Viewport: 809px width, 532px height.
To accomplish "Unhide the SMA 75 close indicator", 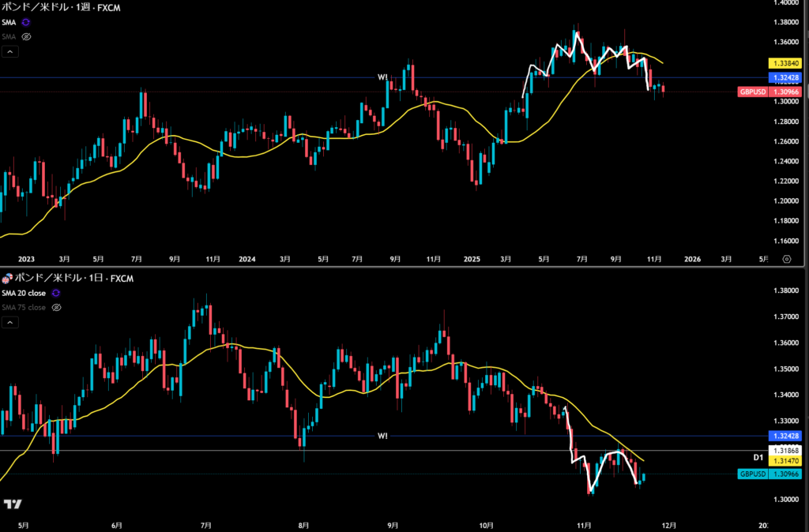I will [x=57, y=307].
